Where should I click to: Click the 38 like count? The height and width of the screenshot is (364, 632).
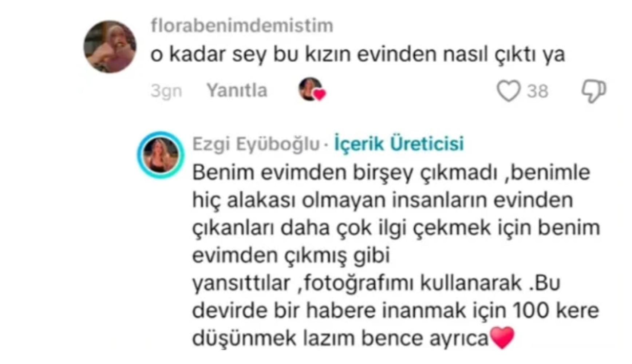538,91
